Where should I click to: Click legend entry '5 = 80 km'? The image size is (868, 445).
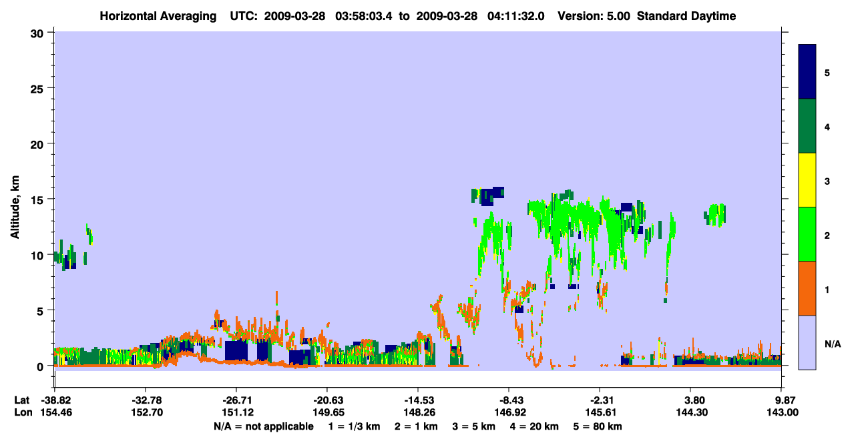598,426
